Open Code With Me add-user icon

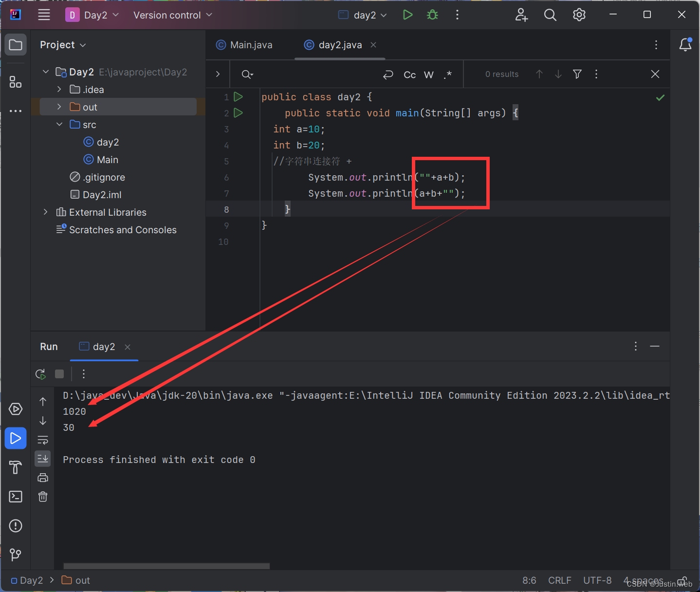521,15
